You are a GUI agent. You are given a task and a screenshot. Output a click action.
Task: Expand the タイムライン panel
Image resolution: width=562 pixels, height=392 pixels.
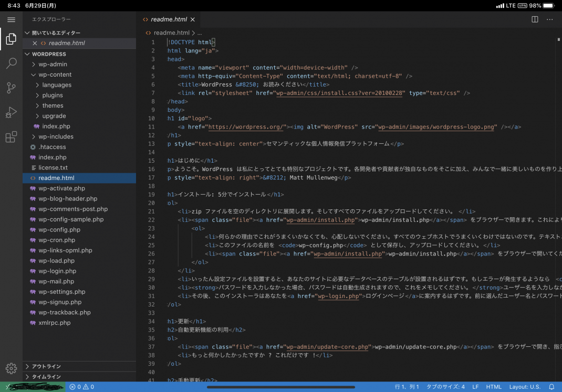pos(27,377)
